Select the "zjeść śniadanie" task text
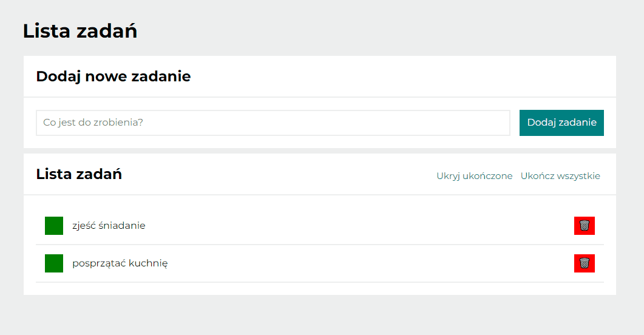Viewport: 644px width, 335px height. [109, 226]
